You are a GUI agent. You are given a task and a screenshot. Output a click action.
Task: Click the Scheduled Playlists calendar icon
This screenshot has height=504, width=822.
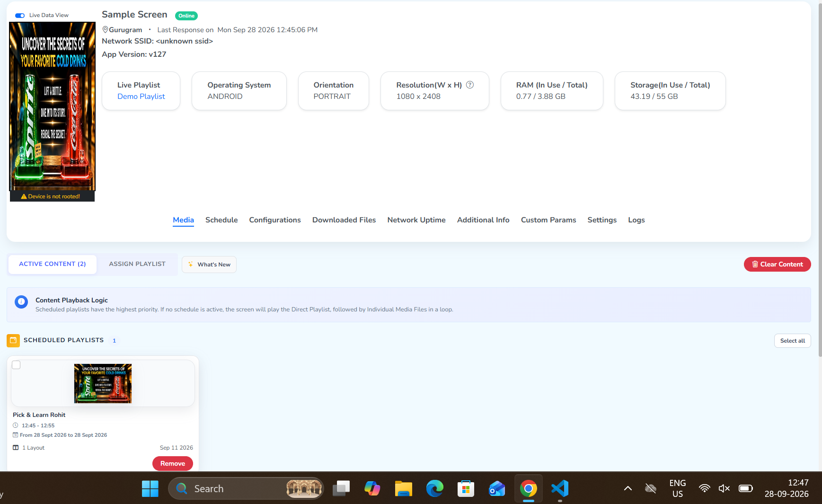pos(13,340)
